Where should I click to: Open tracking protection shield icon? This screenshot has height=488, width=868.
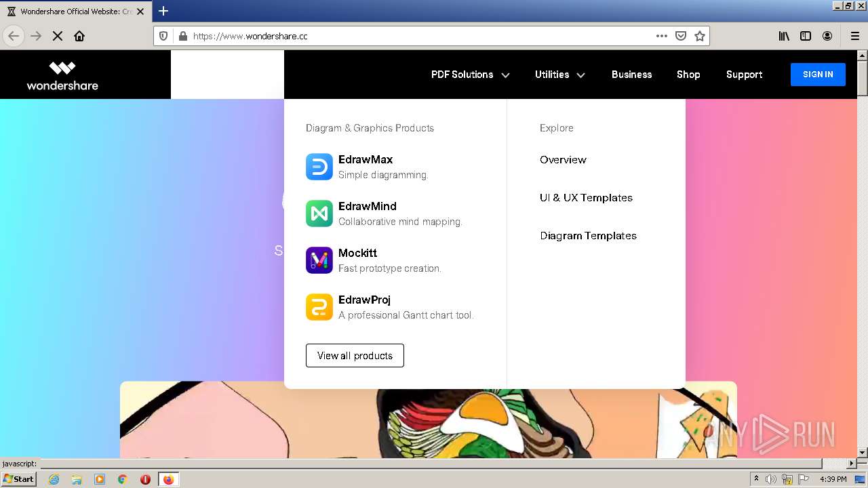point(163,36)
